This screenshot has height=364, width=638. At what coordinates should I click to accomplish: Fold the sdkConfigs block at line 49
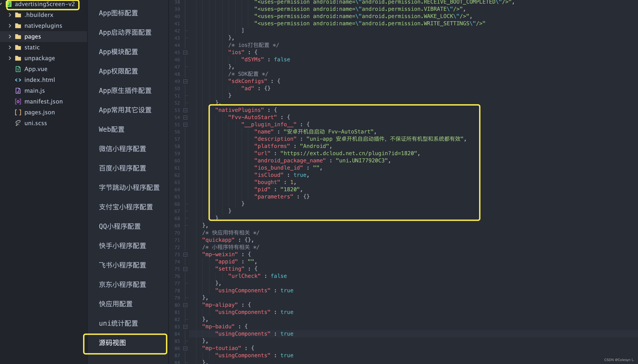185,81
